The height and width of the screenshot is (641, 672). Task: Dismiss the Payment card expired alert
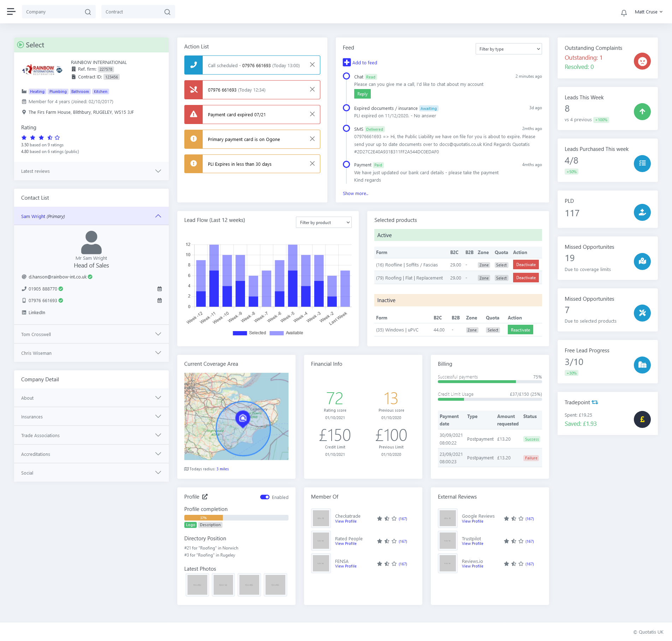pos(312,114)
